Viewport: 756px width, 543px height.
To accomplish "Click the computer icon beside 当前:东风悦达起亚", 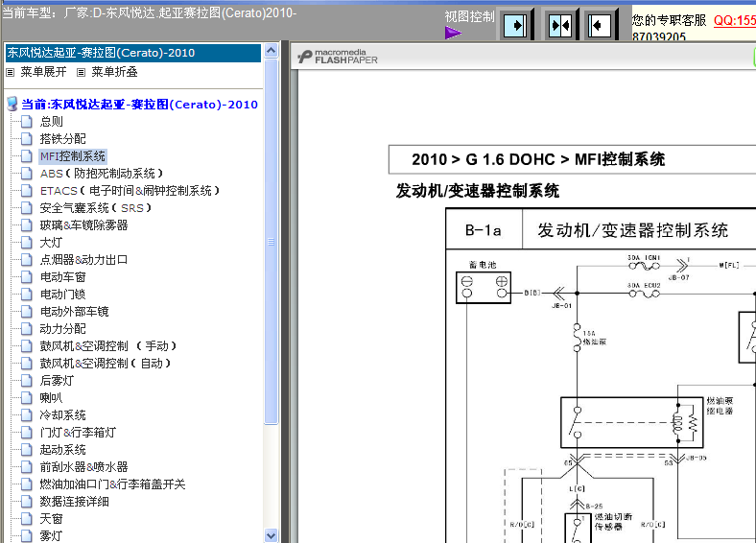I will [x=12, y=104].
